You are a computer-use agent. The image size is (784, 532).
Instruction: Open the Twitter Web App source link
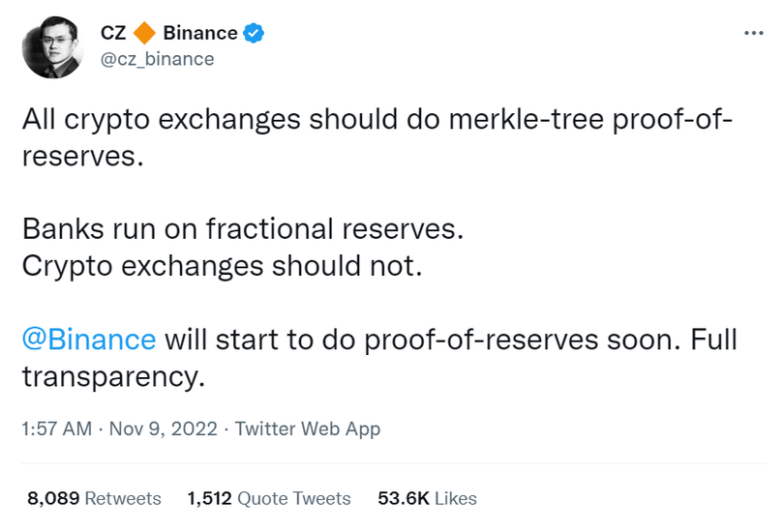(308, 429)
